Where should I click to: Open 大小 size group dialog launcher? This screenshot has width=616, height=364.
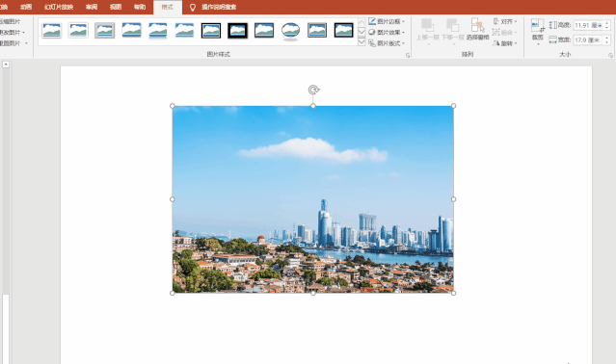610,55
